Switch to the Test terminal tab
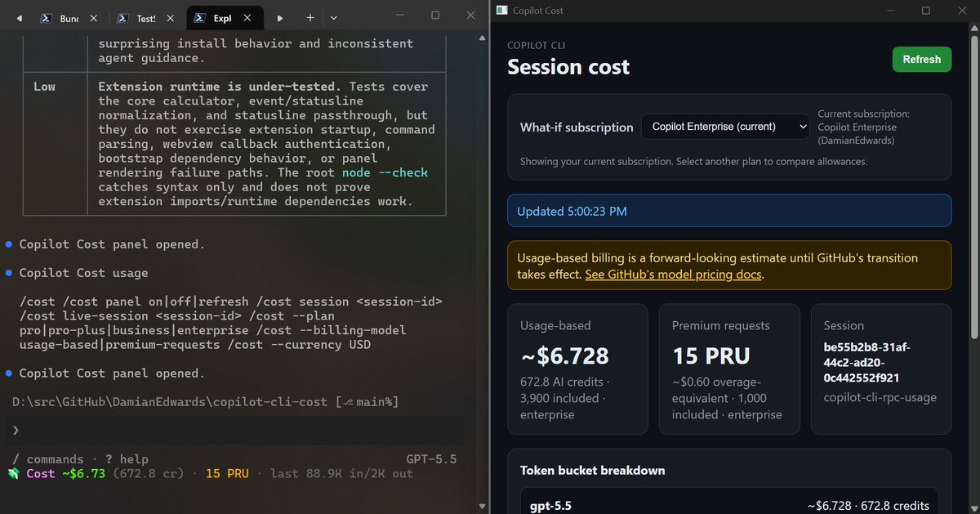Screen dimensions: 980x514 [x=145, y=17]
